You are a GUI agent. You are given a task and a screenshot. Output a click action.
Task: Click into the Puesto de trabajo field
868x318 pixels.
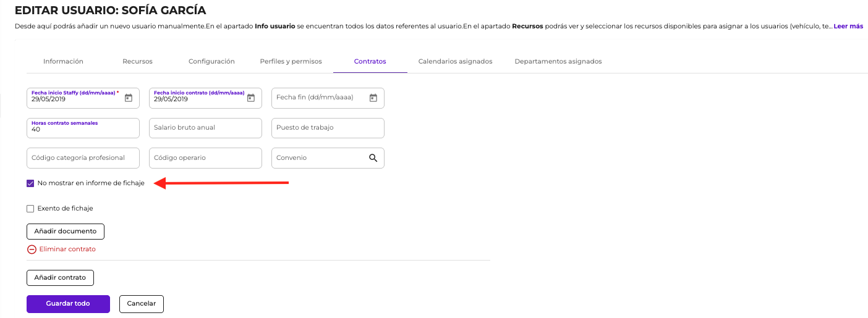click(328, 128)
